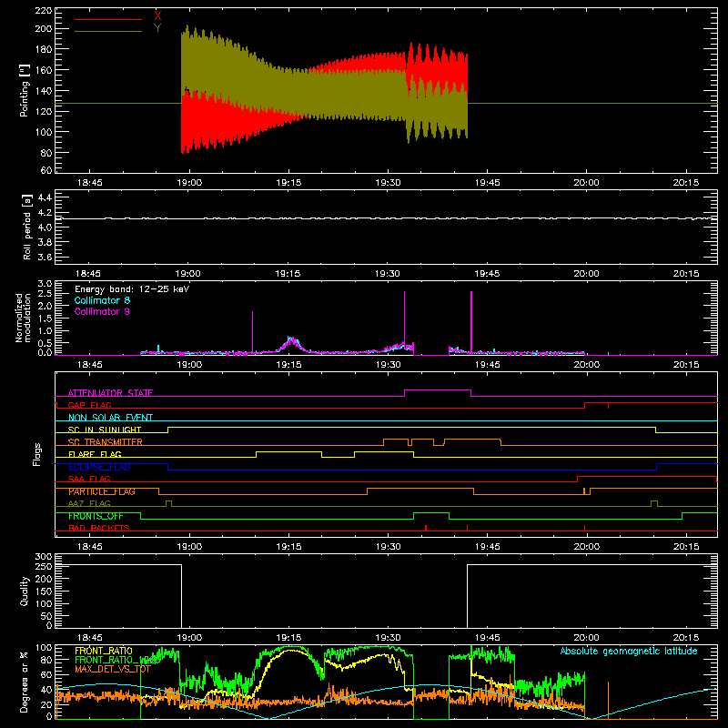Click the 20:15 tick under Flags plot
Viewport: 728px width, 728px height.
(x=686, y=547)
